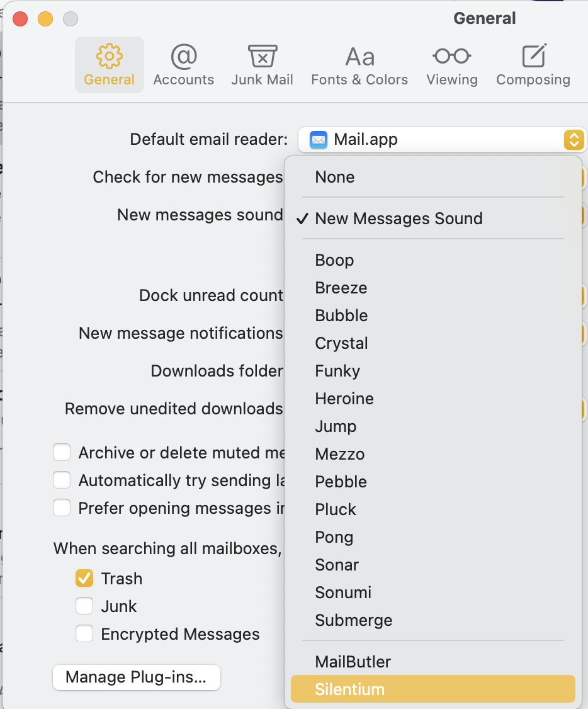Select the Bubble sound
This screenshot has width=588, height=709.
[x=433, y=315]
